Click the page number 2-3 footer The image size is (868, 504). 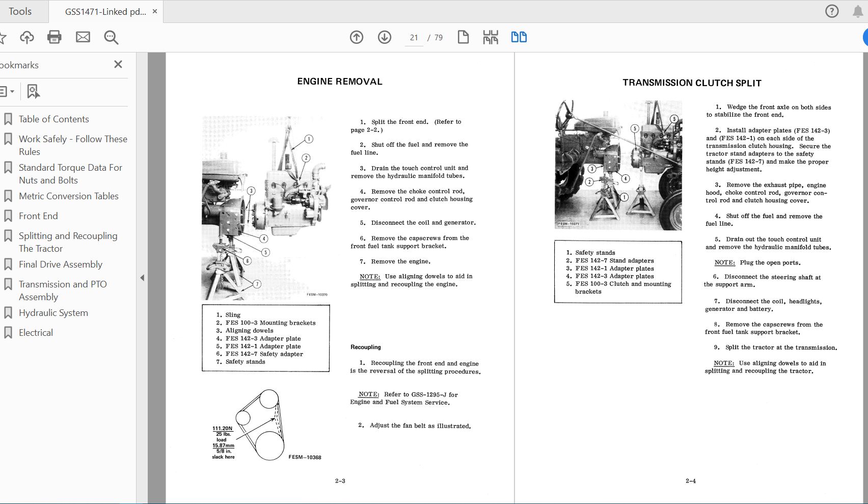coord(340,481)
